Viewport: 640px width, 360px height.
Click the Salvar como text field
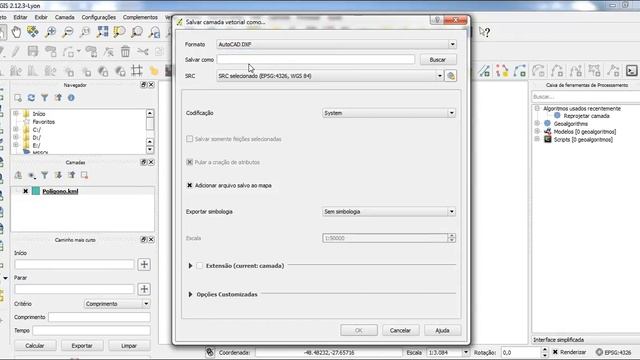click(x=316, y=60)
